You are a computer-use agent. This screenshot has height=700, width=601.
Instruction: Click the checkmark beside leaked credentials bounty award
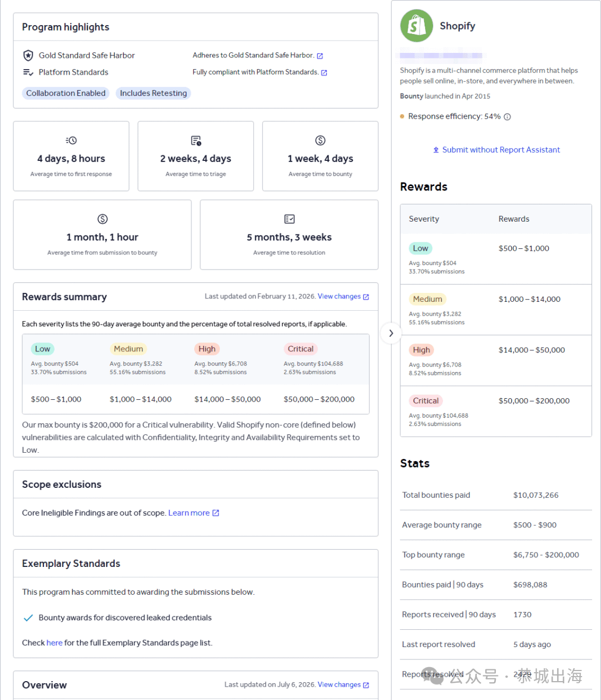[28, 618]
